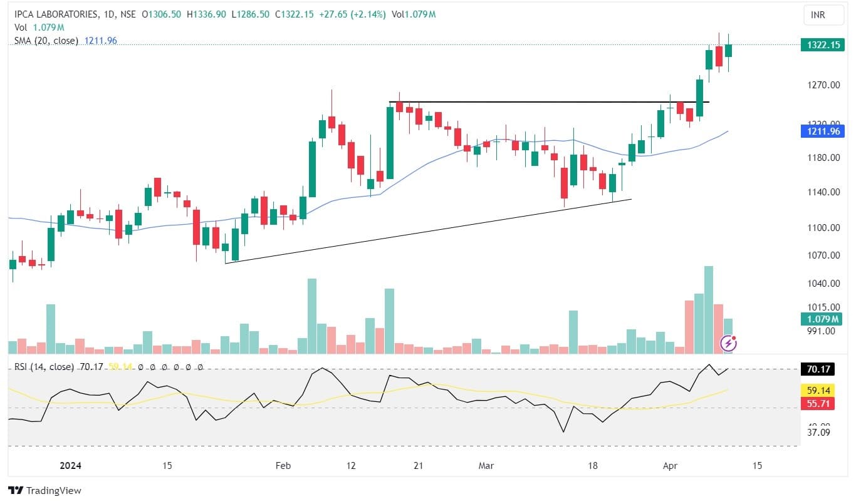Click the 1100.00 price axis value

[x=822, y=228]
